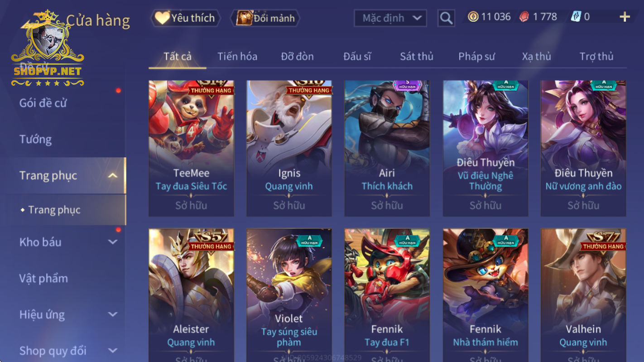Open Gói đề cử in sidebar
Viewport: 644px width, 362px height.
point(43,103)
